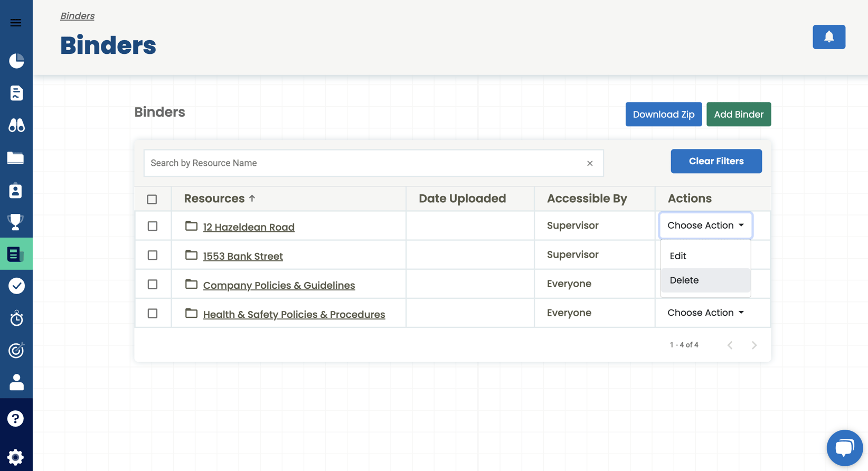
Task: Open the pie chart dashboard icon
Action: (x=16, y=61)
